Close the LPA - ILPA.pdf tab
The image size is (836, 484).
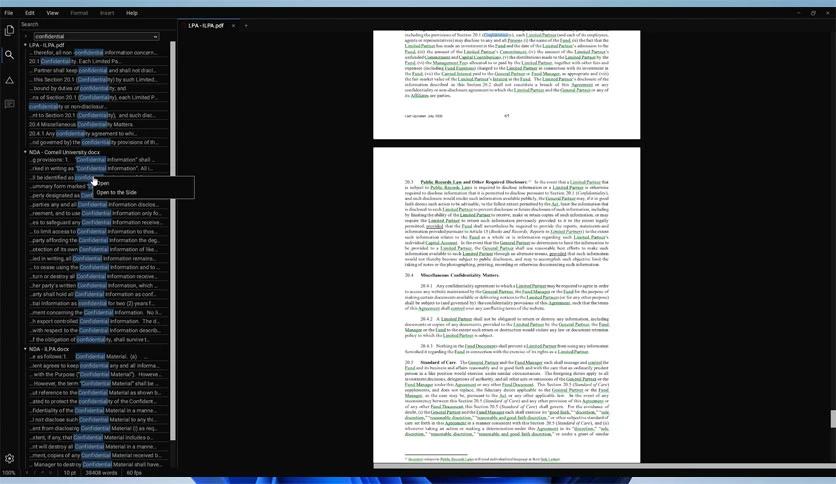tap(233, 26)
